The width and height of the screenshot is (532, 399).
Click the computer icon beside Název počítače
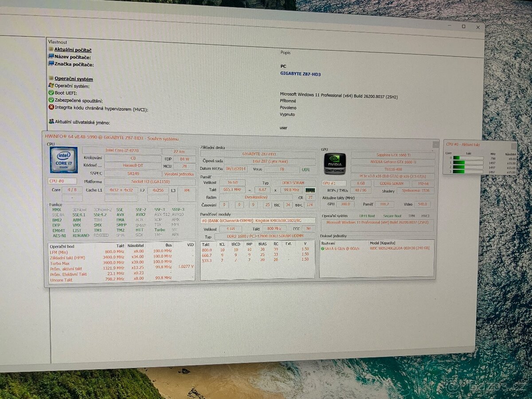(x=51, y=57)
